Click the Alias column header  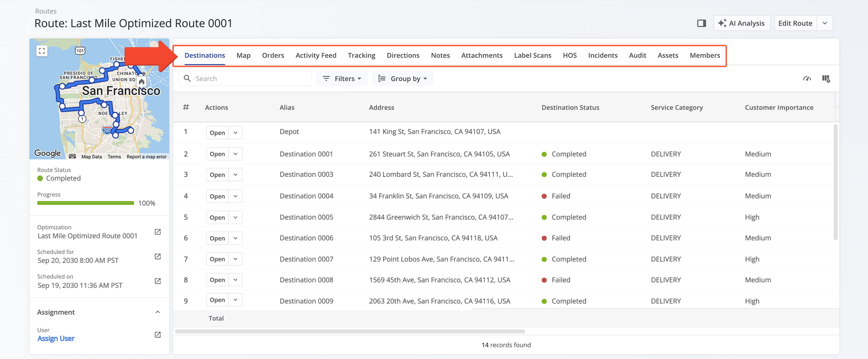coord(287,108)
